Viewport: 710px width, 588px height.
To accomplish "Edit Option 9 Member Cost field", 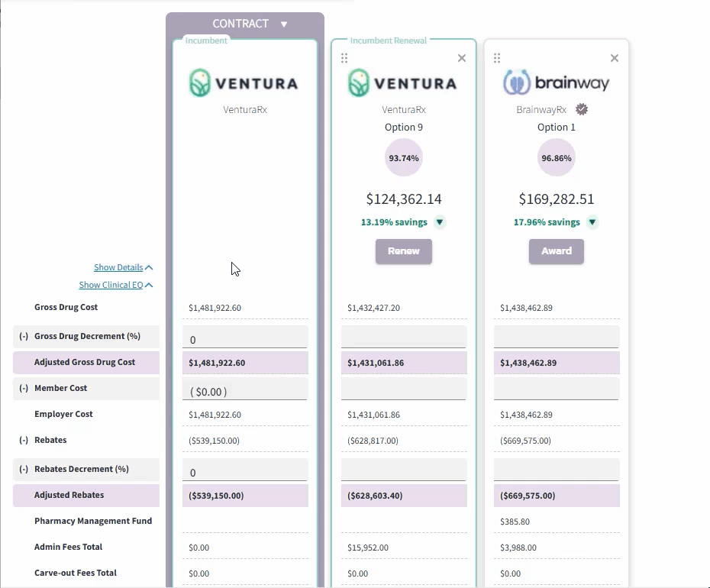I will pos(403,389).
